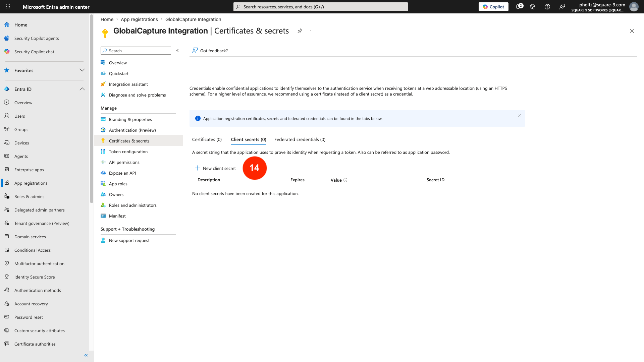Click New client secret button

click(x=215, y=168)
